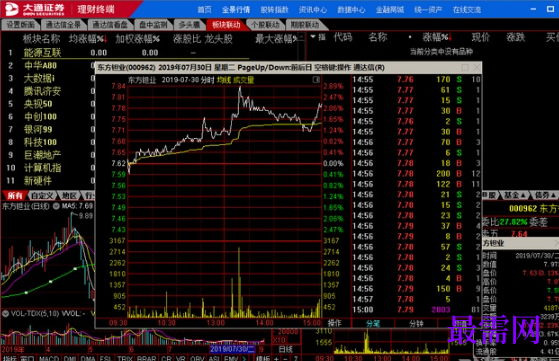
Task: Sort stock list by 涨幅% header
Action: (437, 37)
